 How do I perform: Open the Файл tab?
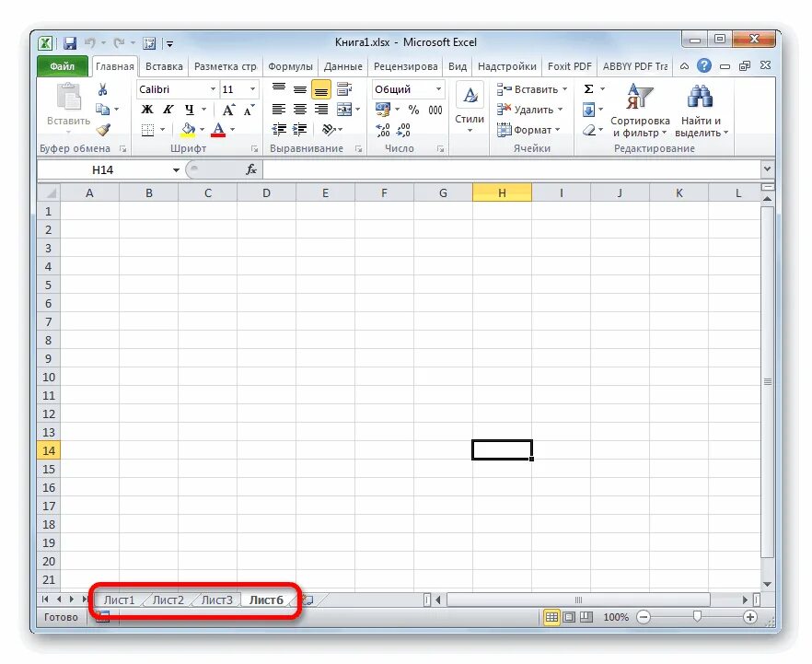coord(63,66)
